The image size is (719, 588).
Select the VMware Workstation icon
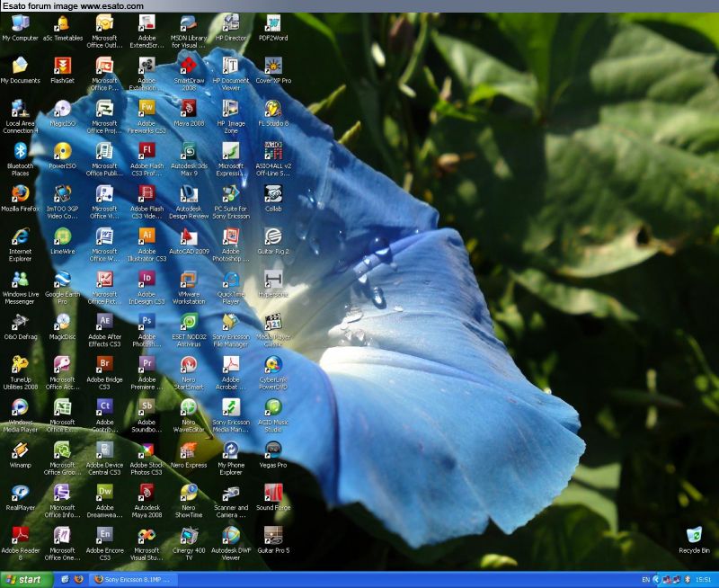(189, 280)
